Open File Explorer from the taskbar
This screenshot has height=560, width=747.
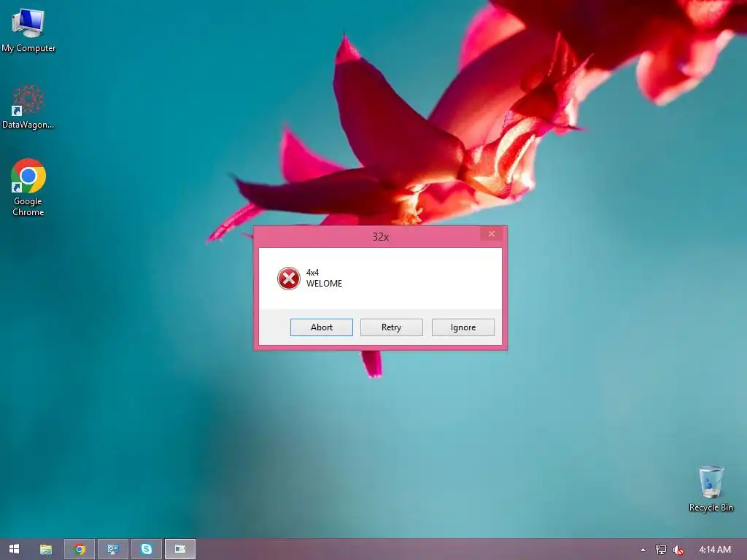(x=46, y=549)
